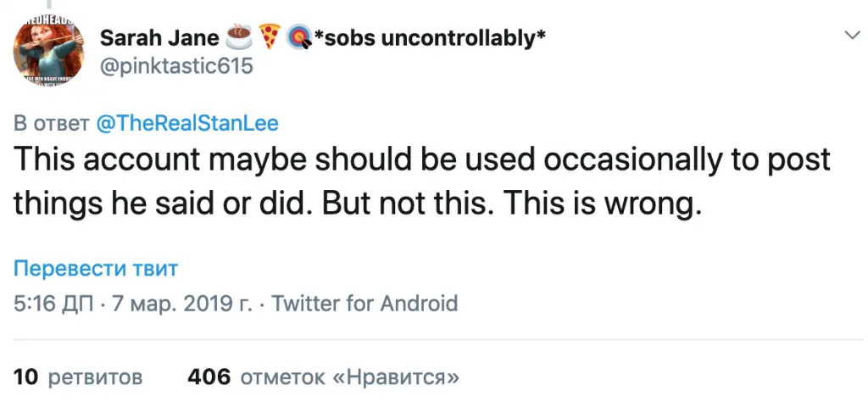The width and height of the screenshot is (868, 402).
Task: View the 406 отметок «Нравится» list
Action: click(x=323, y=376)
